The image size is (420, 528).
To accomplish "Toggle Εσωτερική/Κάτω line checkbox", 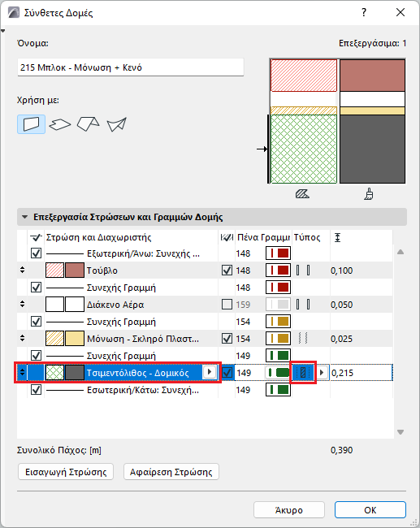I will point(36,390).
